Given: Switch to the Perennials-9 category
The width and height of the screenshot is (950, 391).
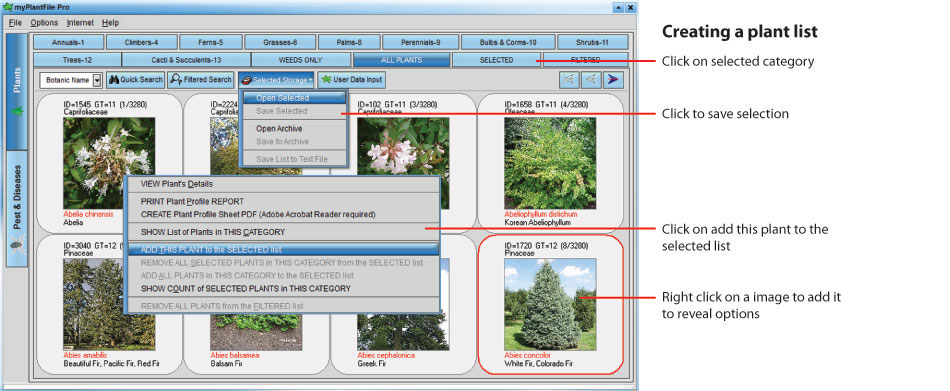Looking at the screenshot, I should [420, 42].
